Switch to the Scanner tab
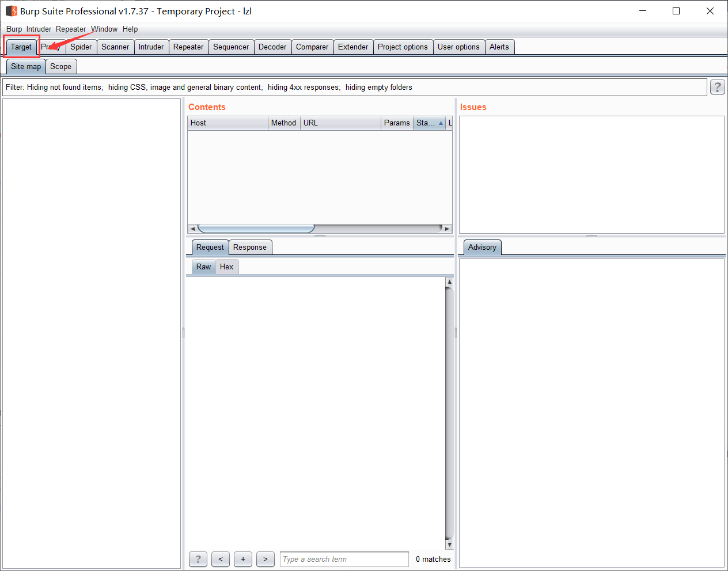The height and width of the screenshot is (571, 728). 115,47
